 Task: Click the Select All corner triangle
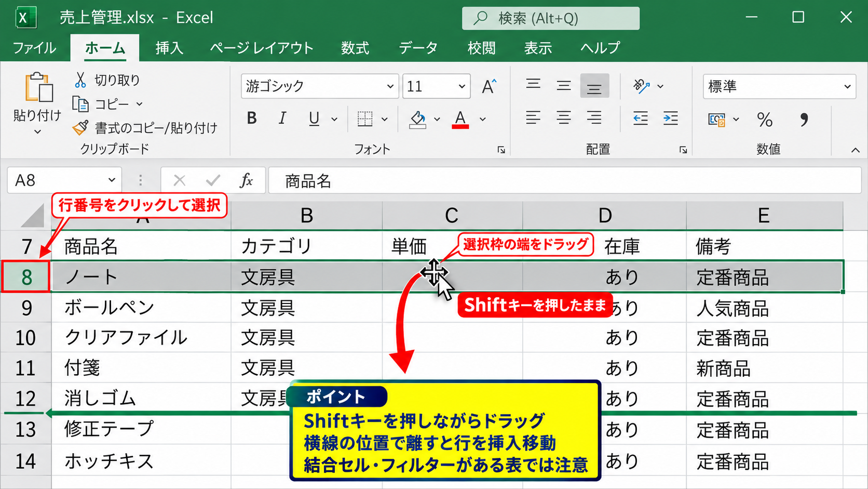click(x=33, y=215)
